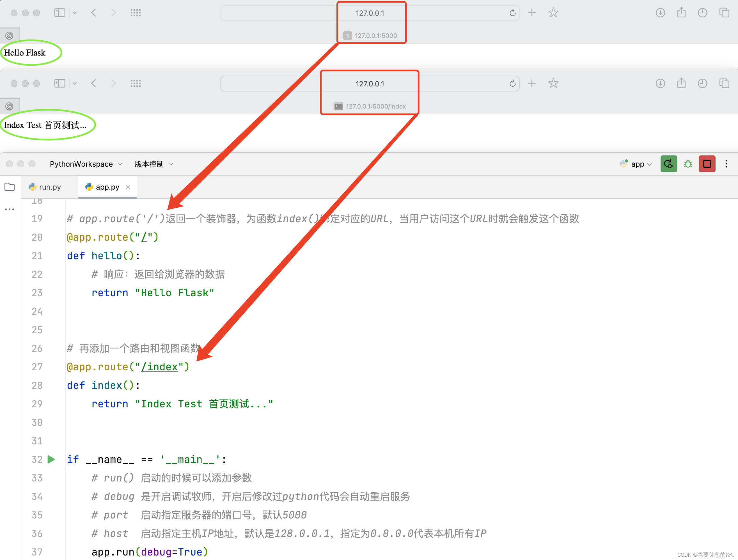Open sidebar dropdown chevron in top Safari window
Viewport: 738px width, 560px height.
75,13
